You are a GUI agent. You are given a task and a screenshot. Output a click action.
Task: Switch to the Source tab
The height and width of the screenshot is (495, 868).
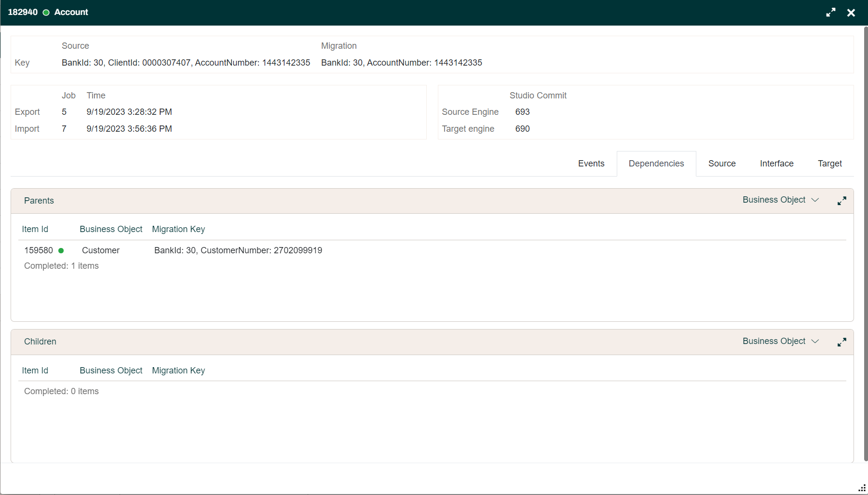tap(722, 164)
